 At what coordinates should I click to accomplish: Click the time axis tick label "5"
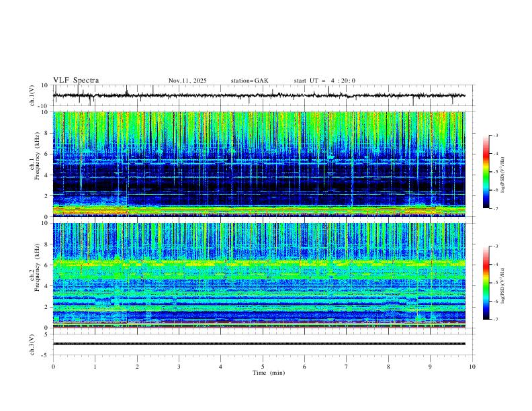pyautogui.click(x=263, y=367)
